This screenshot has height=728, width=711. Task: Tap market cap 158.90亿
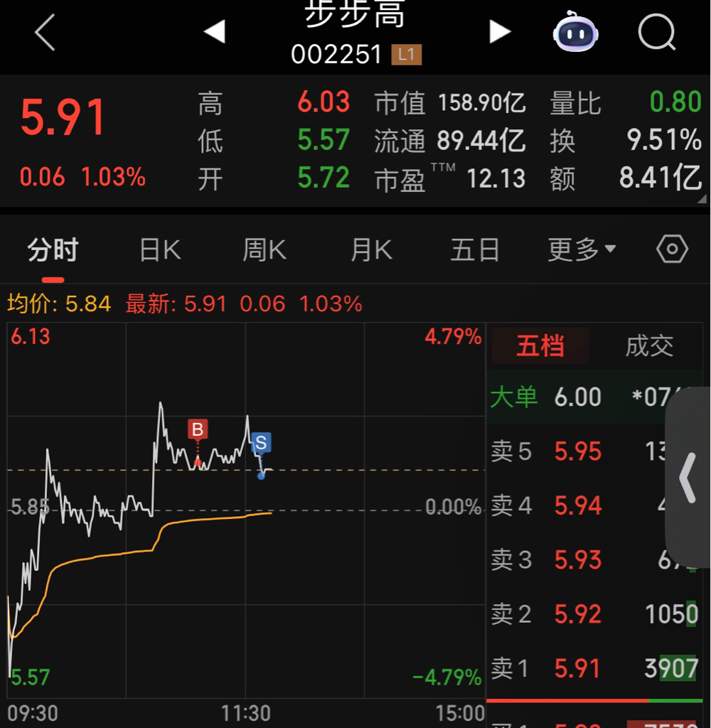(482, 102)
